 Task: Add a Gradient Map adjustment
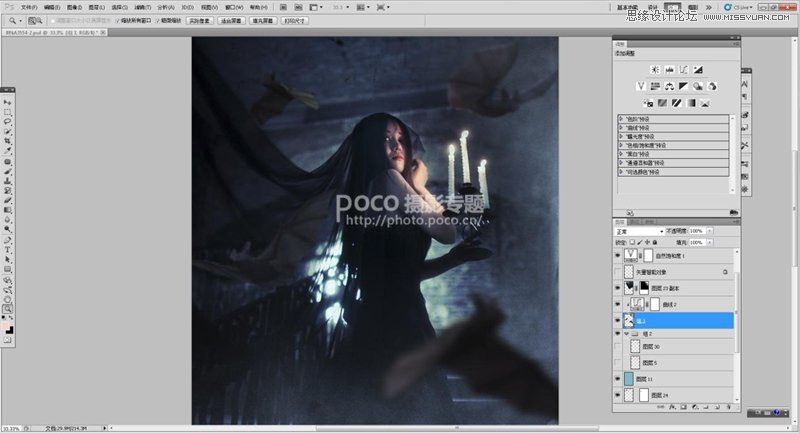691,103
